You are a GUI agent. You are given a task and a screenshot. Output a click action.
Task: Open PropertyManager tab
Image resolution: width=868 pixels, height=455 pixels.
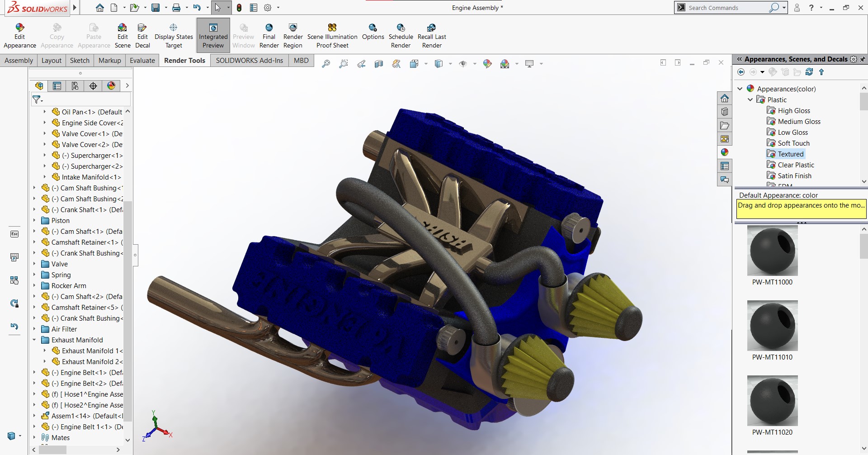coord(57,85)
